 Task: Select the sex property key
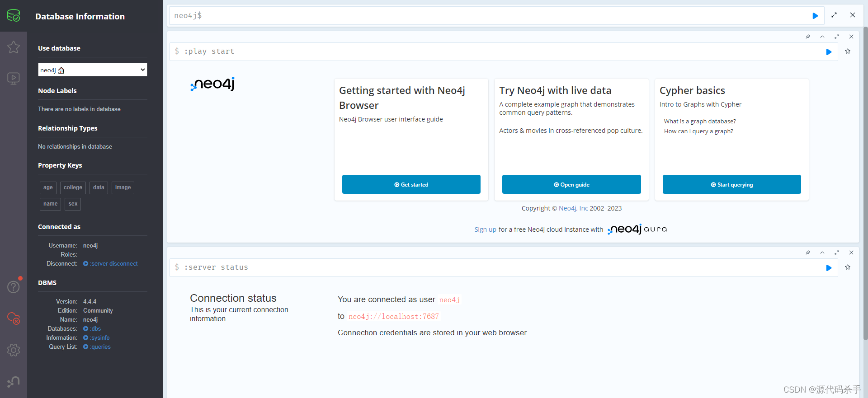tap(73, 204)
